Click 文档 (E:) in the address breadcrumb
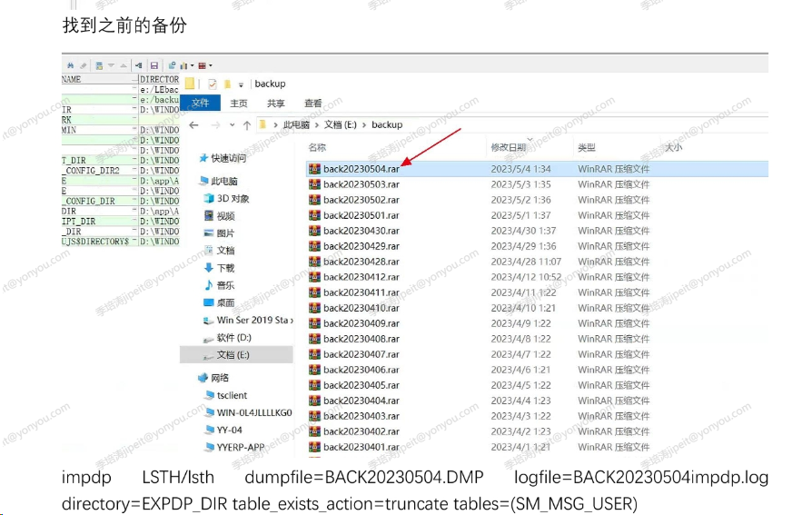Screen dimensions: 812x515 [341, 124]
